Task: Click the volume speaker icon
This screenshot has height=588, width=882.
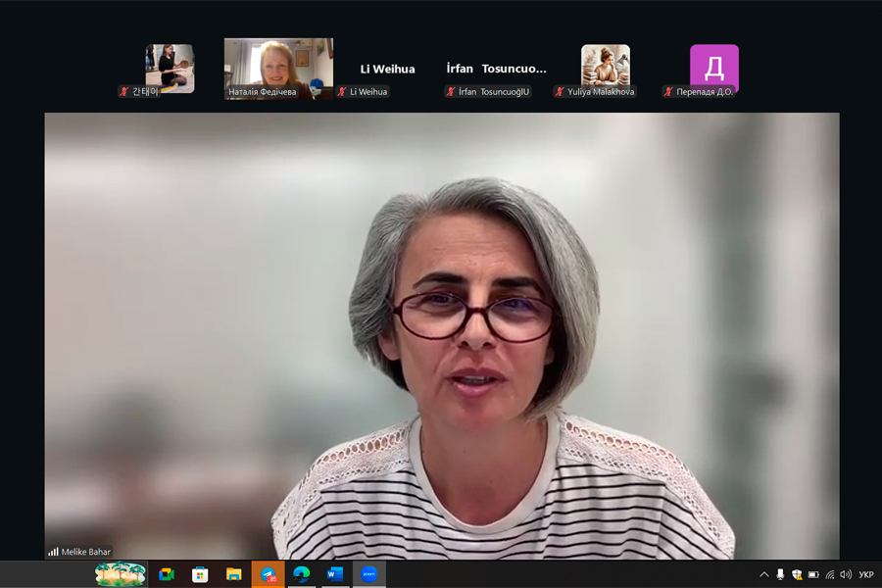Action: tap(846, 574)
